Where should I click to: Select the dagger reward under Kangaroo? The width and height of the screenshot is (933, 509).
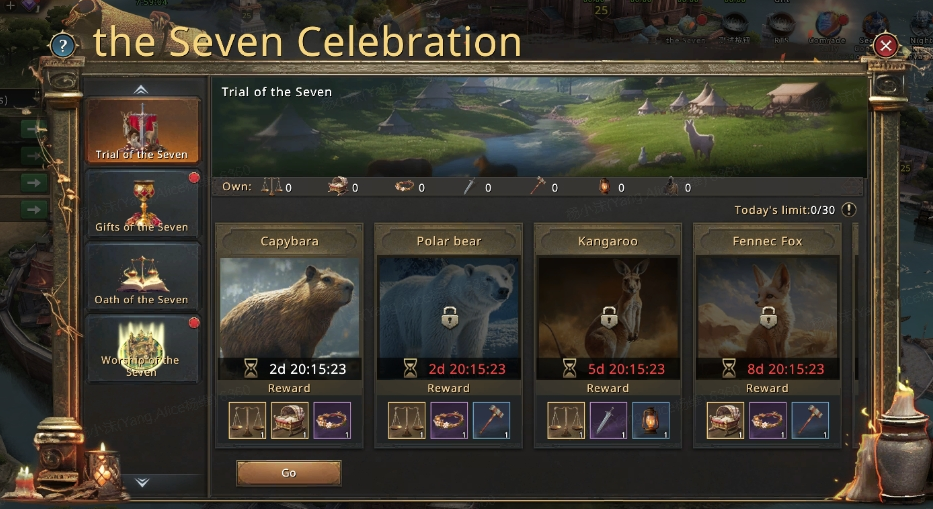tap(608, 420)
